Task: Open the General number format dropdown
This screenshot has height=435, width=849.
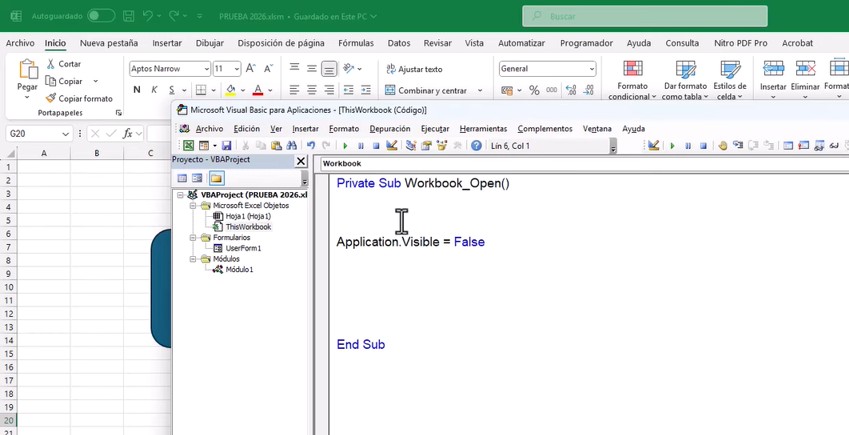Action: tap(591, 69)
